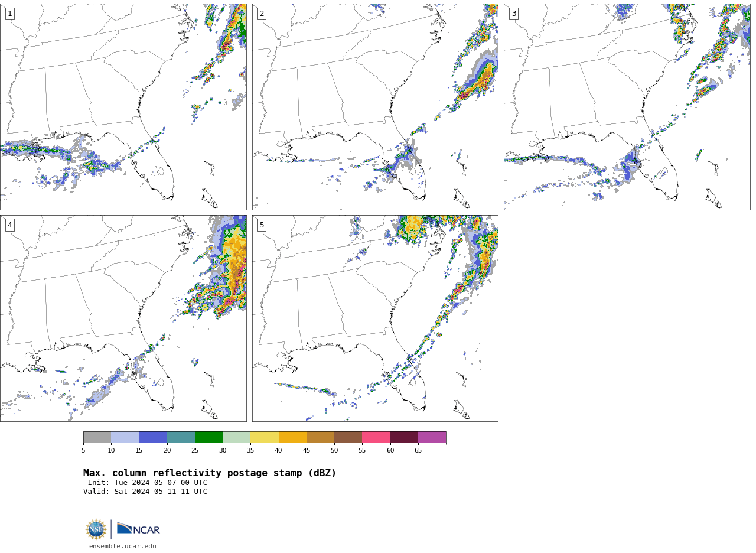Open ensemble member 3 postage stamp map

click(x=627, y=107)
